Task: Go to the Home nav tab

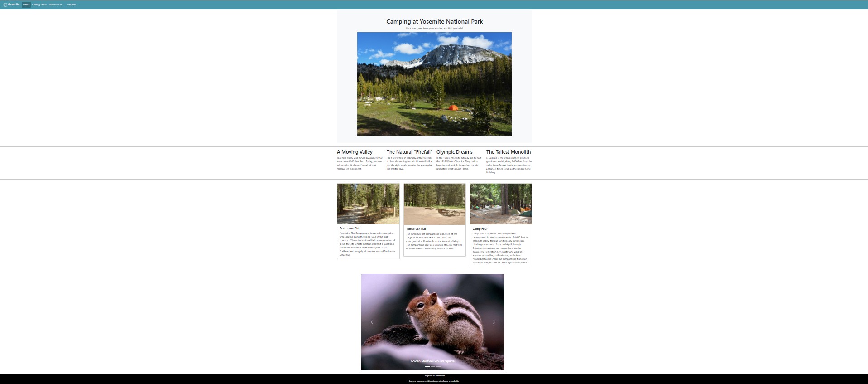Action: [x=26, y=5]
